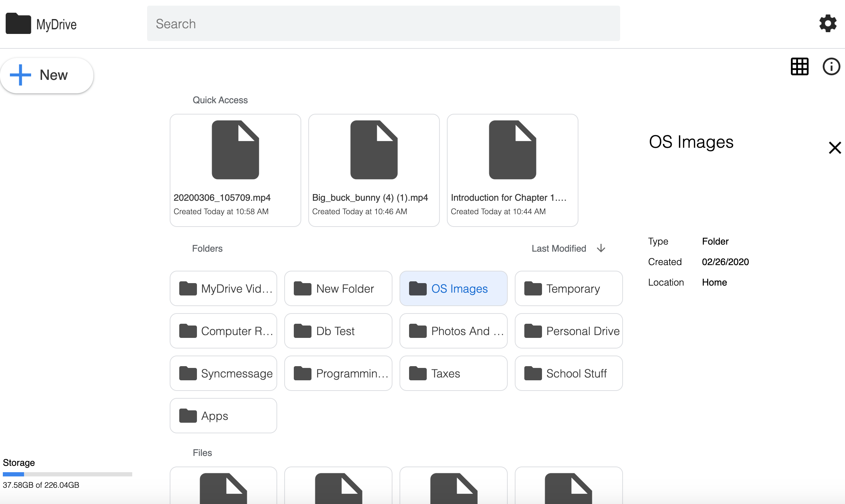845x504 pixels.
Task: Click the MyDrive folder logo
Action: coord(18,23)
